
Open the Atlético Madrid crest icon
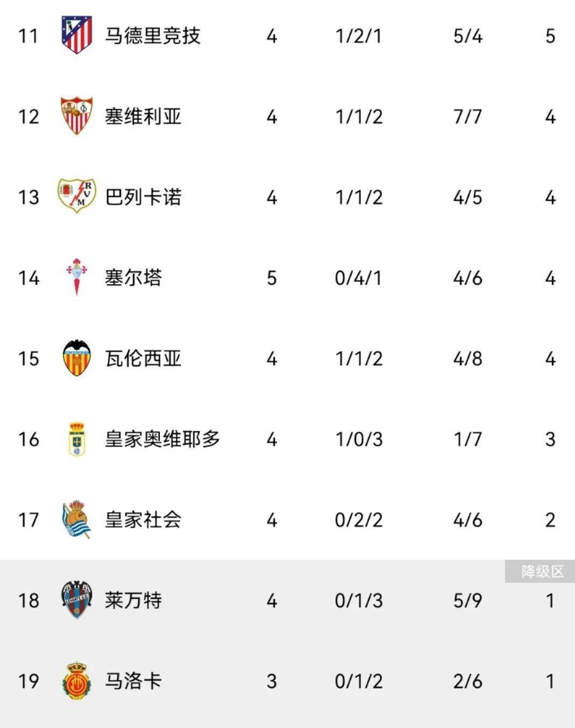[x=76, y=35]
